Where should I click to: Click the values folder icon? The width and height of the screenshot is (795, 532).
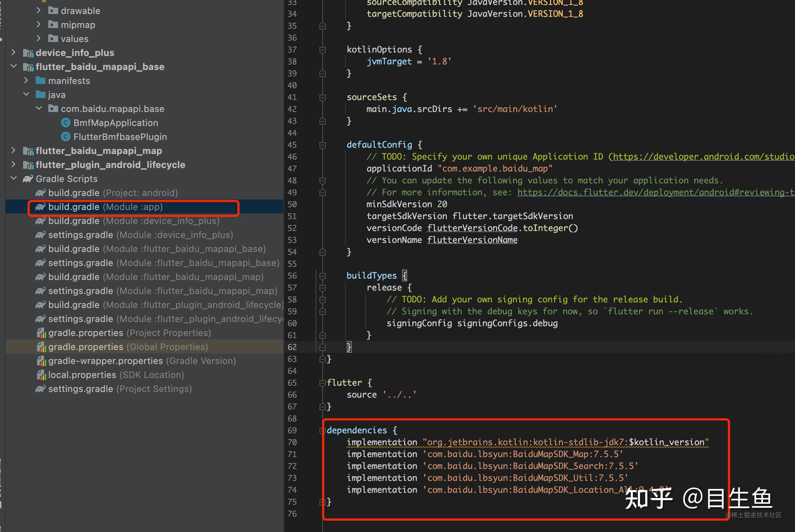coord(53,38)
